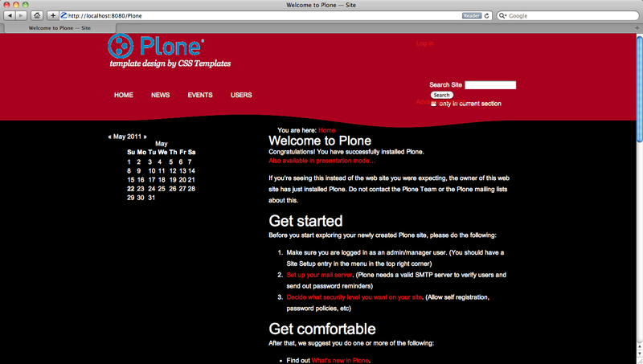Click the Search Site text field

pyautogui.click(x=490, y=85)
